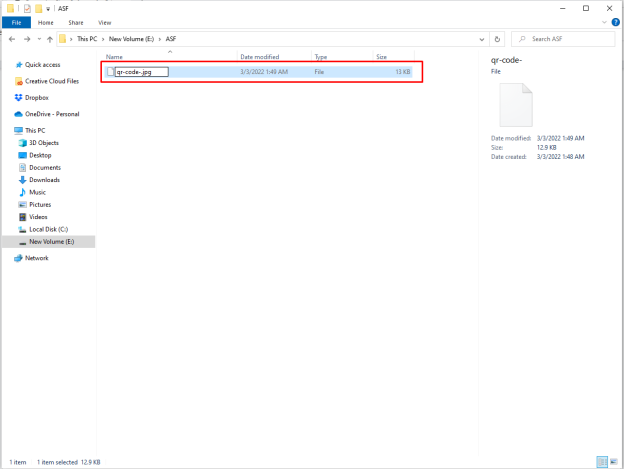
Task: Click the Search ASF box
Action: pyautogui.click(x=563, y=39)
